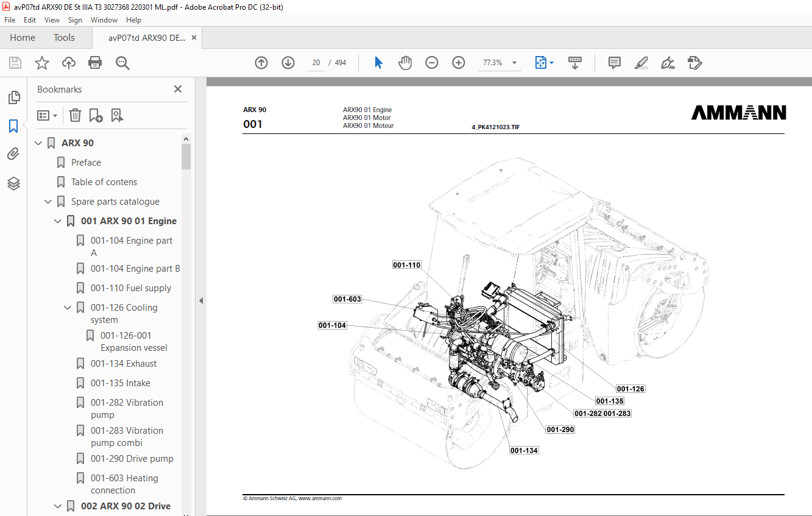Collapse the 001 ARX 90 01 Engine bookmark

pyautogui.click(x=58, y=221)
